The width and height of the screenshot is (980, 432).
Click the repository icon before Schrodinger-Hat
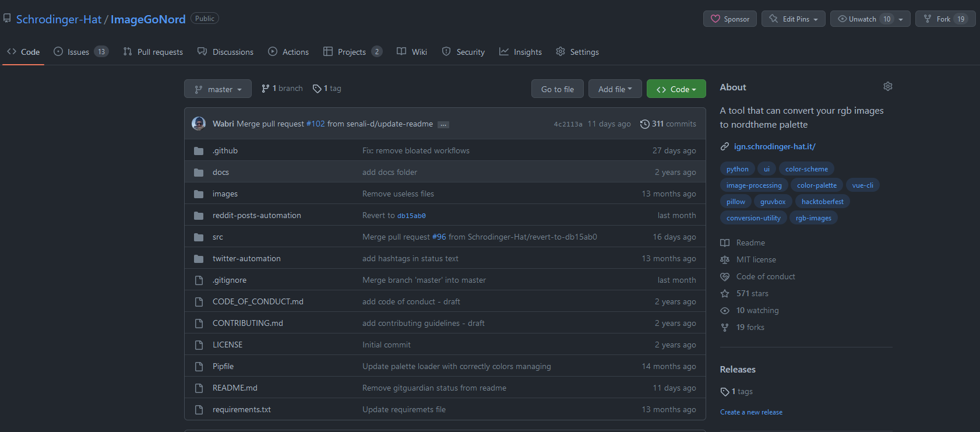[x=7, y=19]
